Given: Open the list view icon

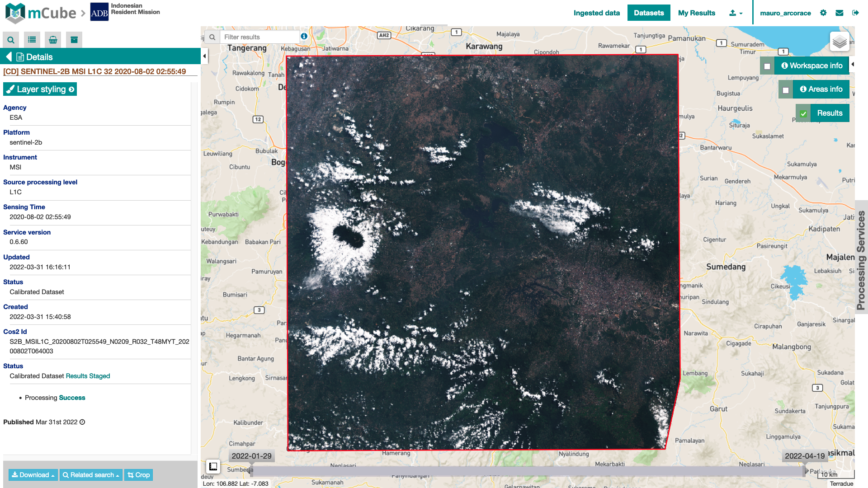Looking at the screenshot, I should [32, 40].
